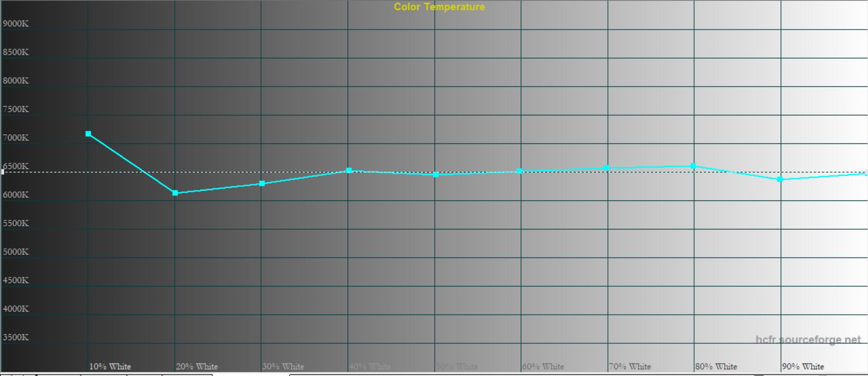This screenshot has width=868, height=376.
Task: Select the 4000K axis label
Action: pos(16,309)
